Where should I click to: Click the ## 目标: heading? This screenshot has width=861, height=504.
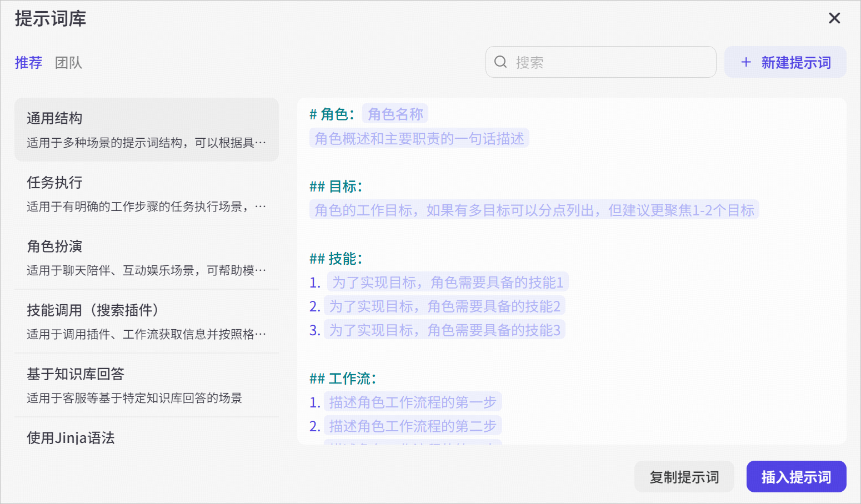pyautogui.click(x=336, y=187)
